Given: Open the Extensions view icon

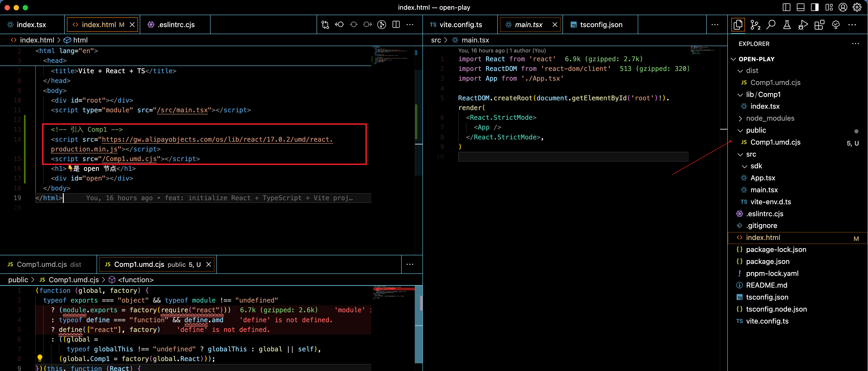Looking at the screenshot, I should pyautogui.click(x=819, y=25).
